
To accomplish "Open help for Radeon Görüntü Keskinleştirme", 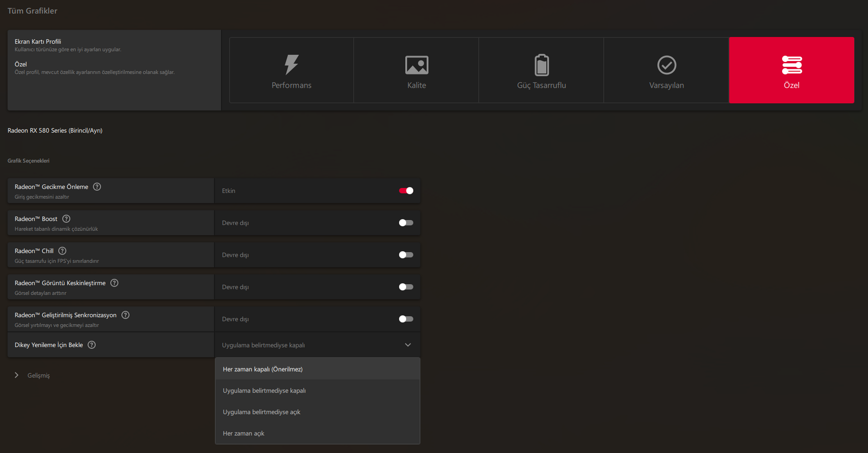I will [114, 283].
